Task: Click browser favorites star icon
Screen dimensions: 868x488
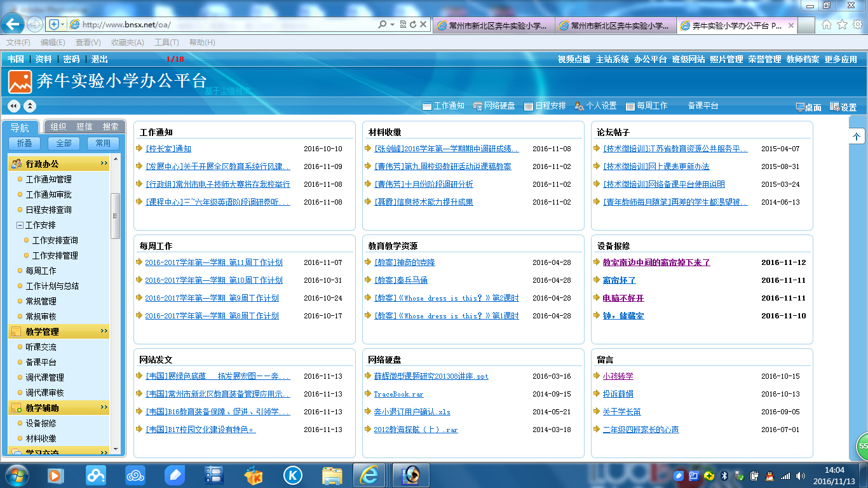Action: 842,24
